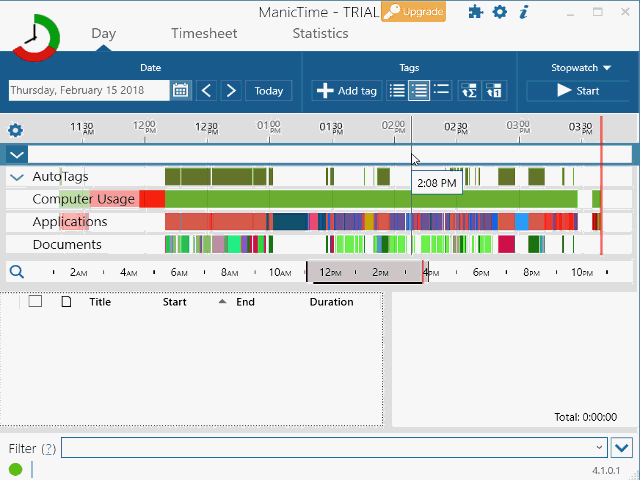Click the document icon column header
The image size is (640, 480).
[66, 302]
